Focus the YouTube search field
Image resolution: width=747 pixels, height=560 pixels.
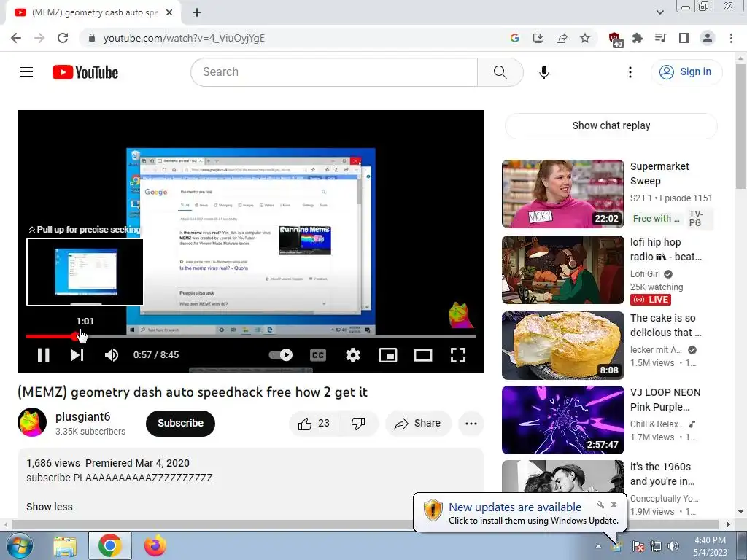point(334,72)
